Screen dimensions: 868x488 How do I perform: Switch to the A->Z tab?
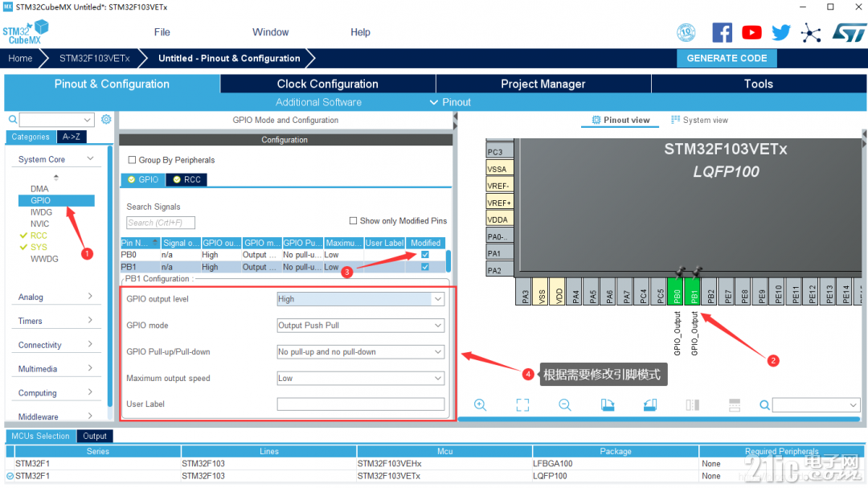coord(72,137)
